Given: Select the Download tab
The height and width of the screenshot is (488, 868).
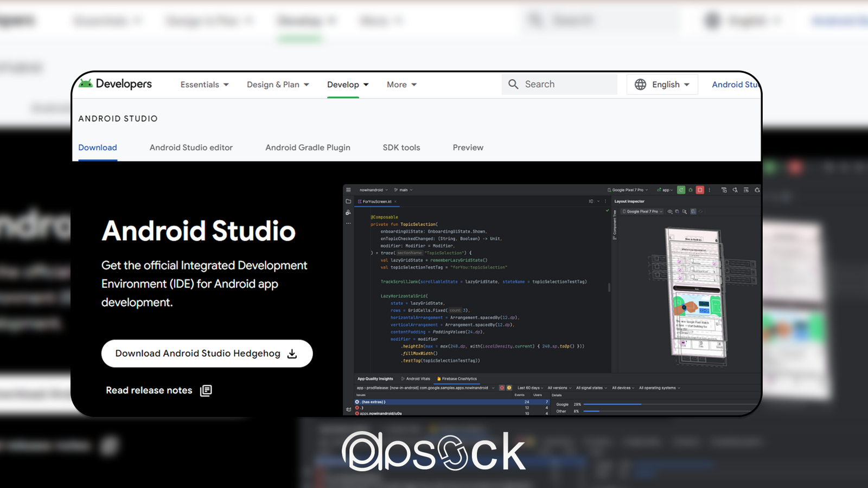Looking at the screenshot, I should [98, 147].
